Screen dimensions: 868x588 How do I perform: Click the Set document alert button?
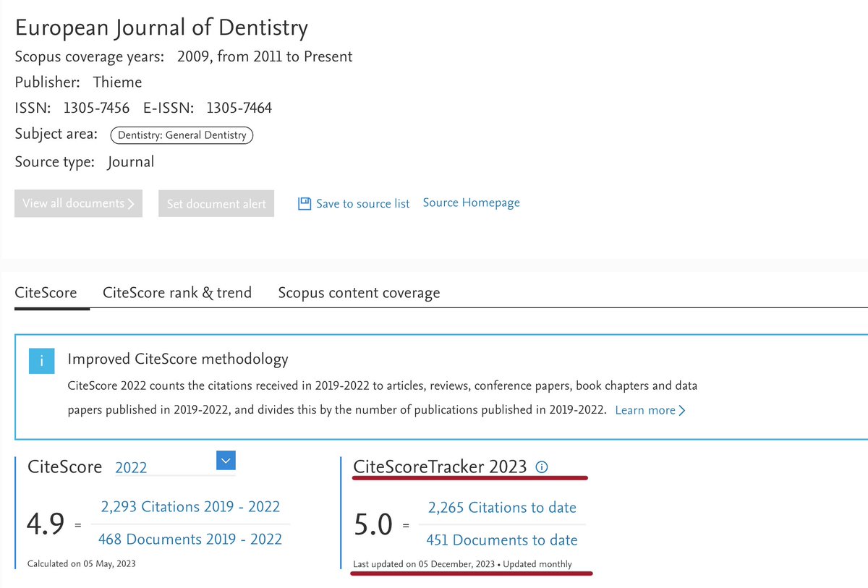click(216, 204)
